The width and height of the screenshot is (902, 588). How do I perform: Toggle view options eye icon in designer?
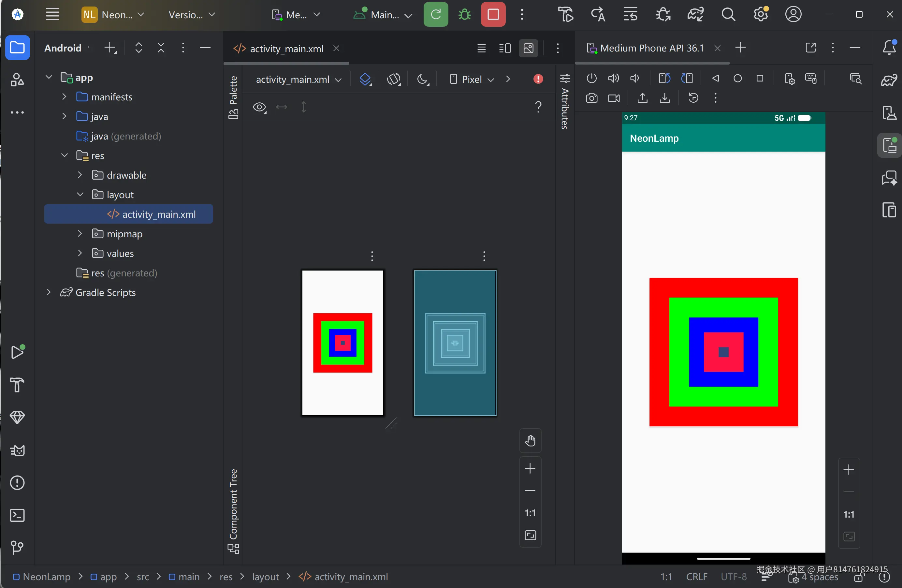[x=260, y=107]
